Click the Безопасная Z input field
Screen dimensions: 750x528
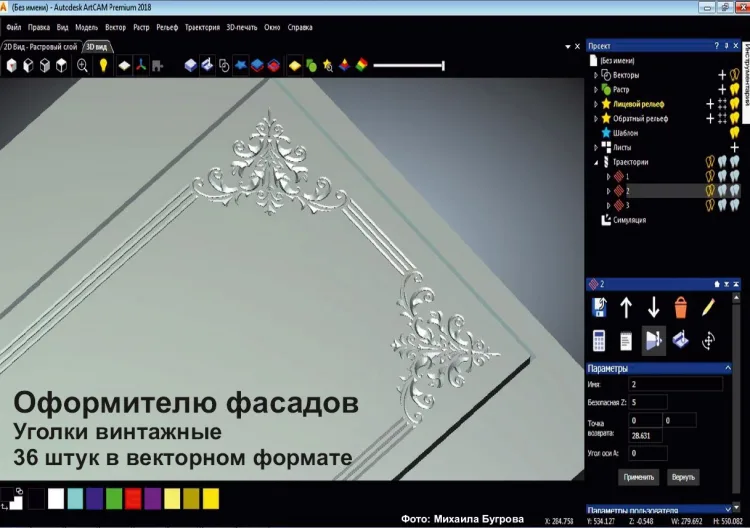pyautogui.click(x=648, y=402)
